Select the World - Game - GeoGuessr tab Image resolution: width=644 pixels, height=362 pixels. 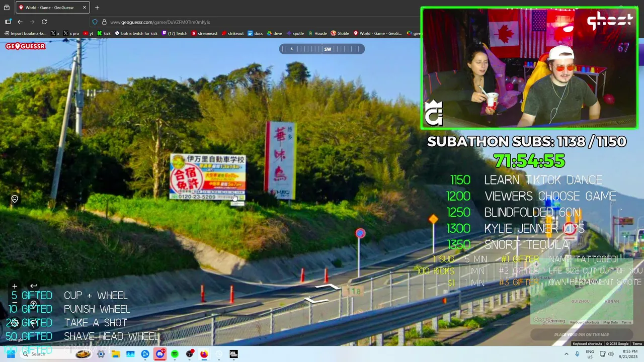click(52, 8)
